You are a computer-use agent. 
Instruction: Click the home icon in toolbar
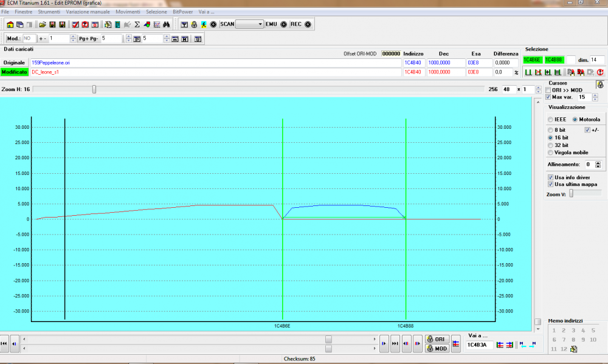click(10, 24)
